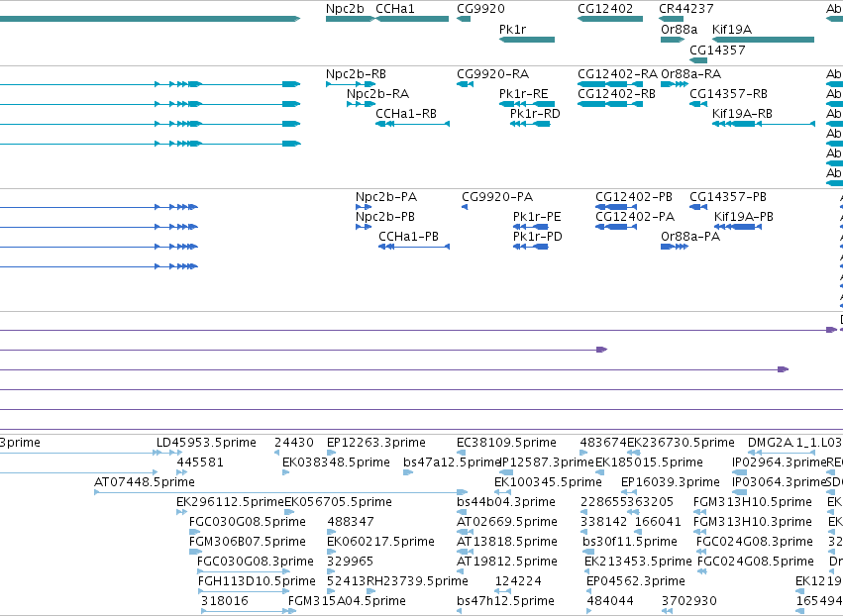Click protein CG14357-PB

pyautogui.click(x=728, y=197)
